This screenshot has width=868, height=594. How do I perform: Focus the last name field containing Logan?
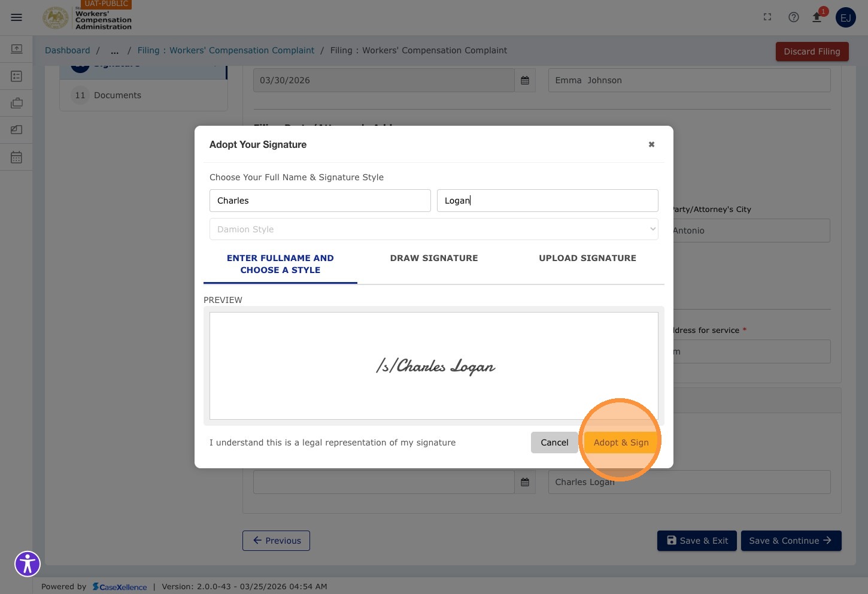pyautogui.click(x=548, y=201)
